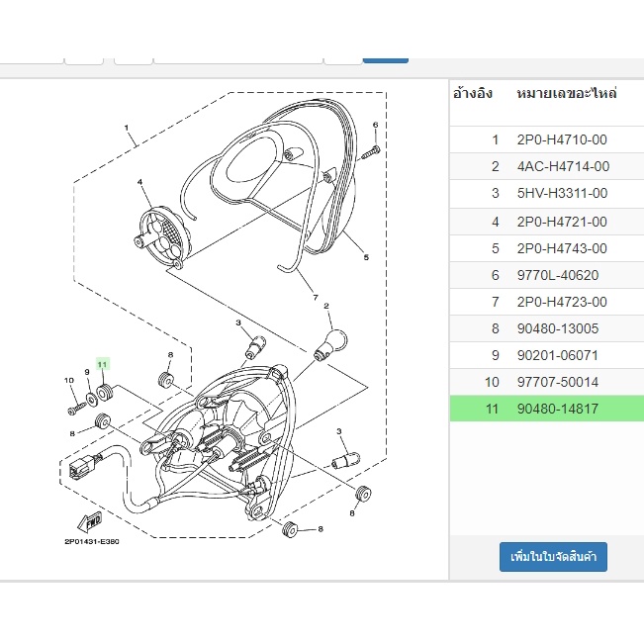Click diagram label 5 by the lens rim
The image size is (644, 644).
coord(366,257)
